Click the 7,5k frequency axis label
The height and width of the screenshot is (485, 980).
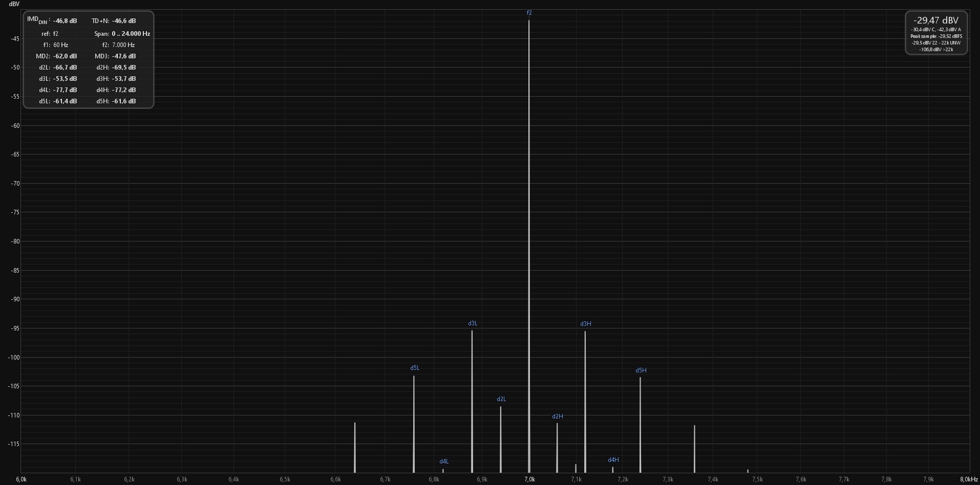pos(757,479)
